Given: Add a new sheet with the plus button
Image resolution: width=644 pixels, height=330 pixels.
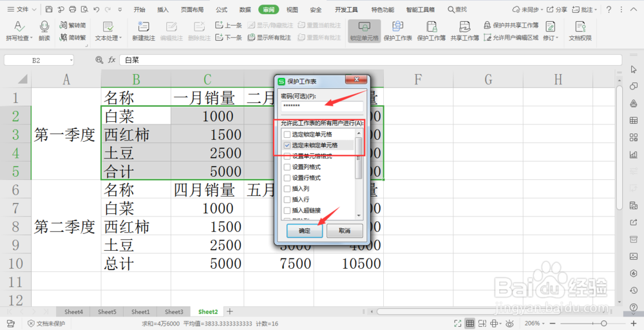Looking at the screenshot, I should pos(230,311).
